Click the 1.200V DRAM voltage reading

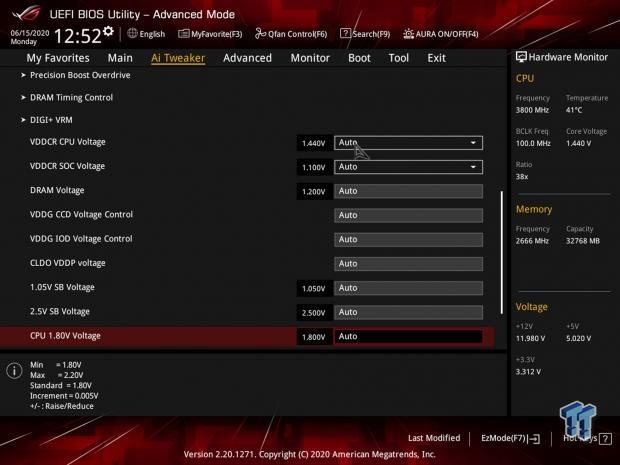point(314,192)
